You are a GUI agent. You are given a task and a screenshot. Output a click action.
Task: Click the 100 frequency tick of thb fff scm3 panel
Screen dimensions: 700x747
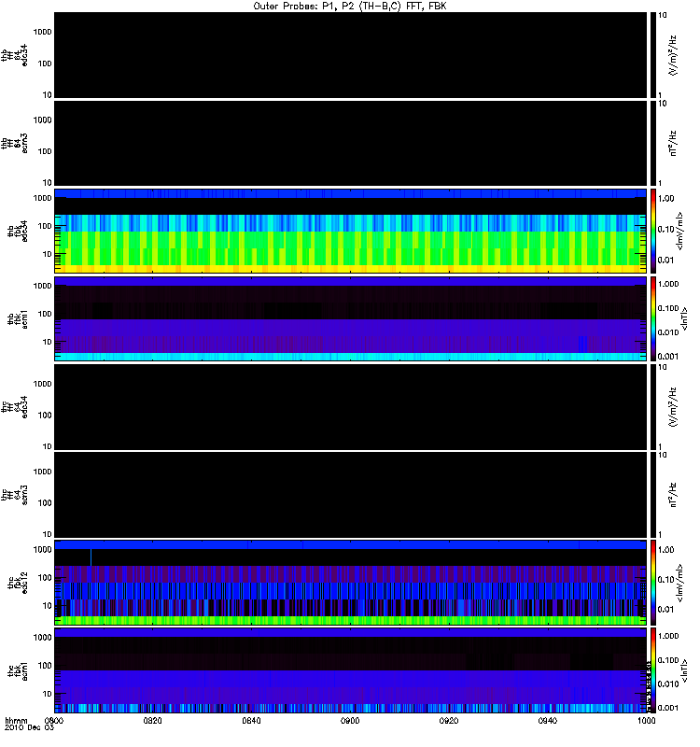pos(45,151)
